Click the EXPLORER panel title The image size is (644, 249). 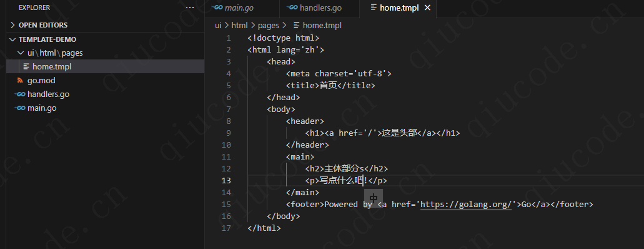pyautogui.click(x=34, y=8)
